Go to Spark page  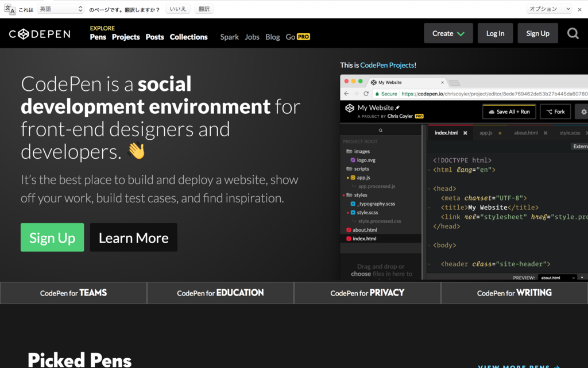pos(230,37)
